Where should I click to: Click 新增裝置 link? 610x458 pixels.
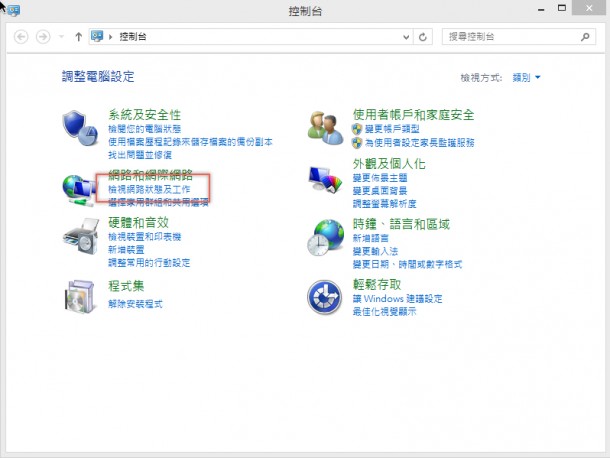point(126,249)
